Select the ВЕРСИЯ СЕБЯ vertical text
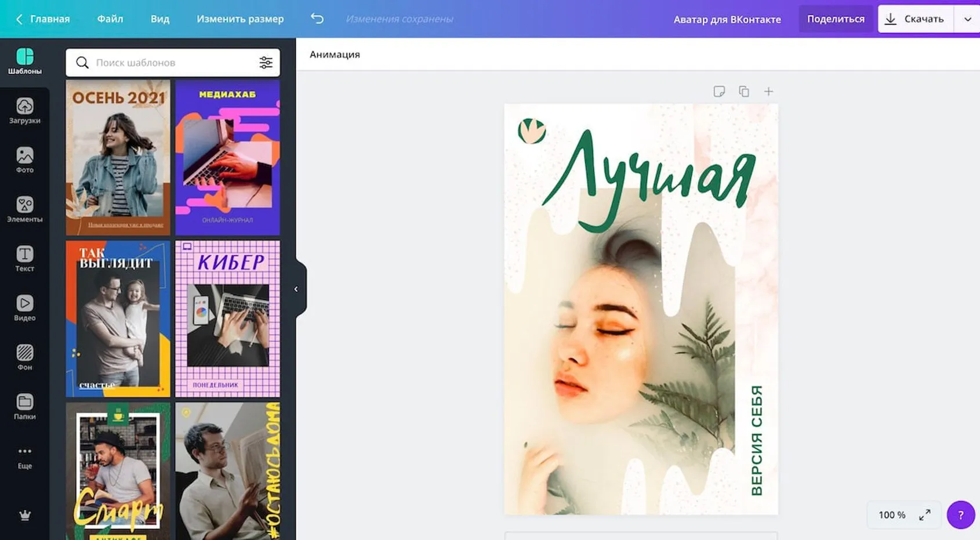This screenshot has width=980, height=540. 757,441
